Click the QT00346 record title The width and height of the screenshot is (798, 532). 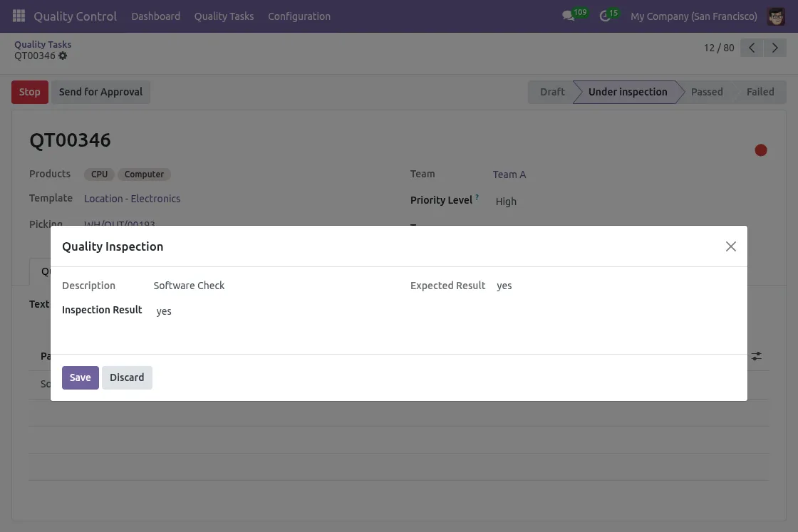(x=71, y=140)
